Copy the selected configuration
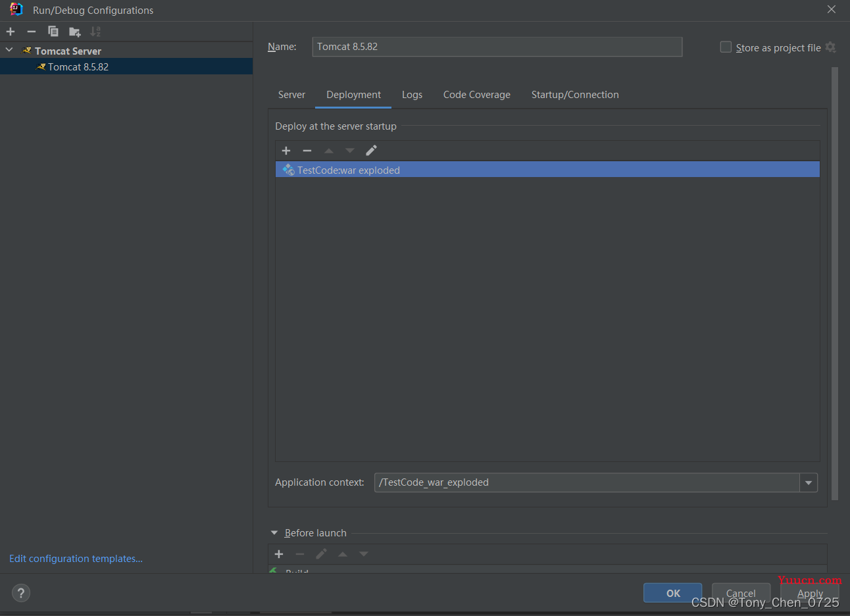850x616 pixels. point(53,32)
